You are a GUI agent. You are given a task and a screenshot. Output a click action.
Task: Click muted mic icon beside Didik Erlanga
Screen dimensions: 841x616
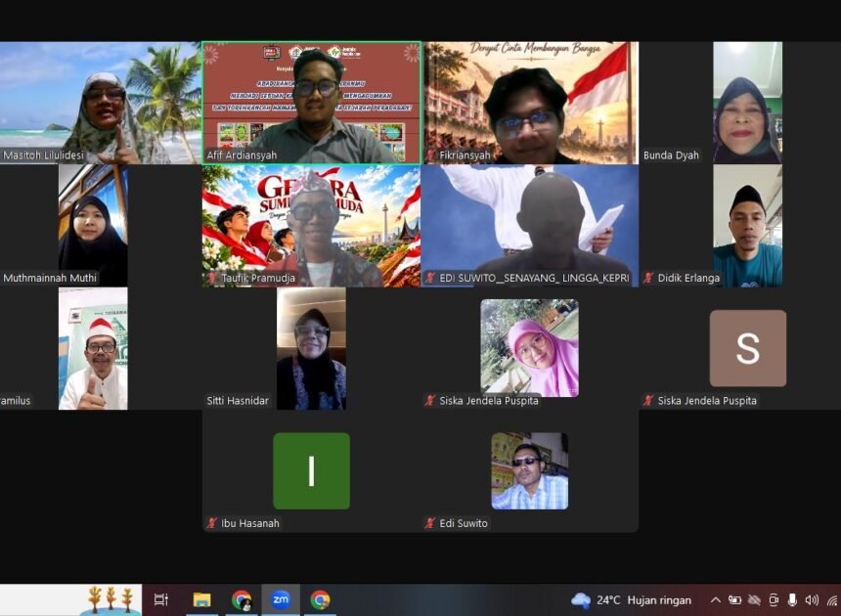(648, 278)
